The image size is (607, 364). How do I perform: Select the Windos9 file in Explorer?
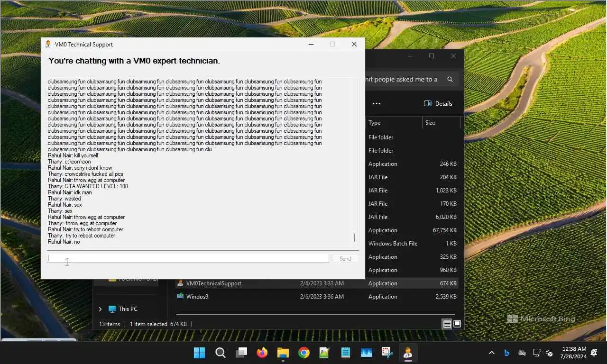[317, 297]
